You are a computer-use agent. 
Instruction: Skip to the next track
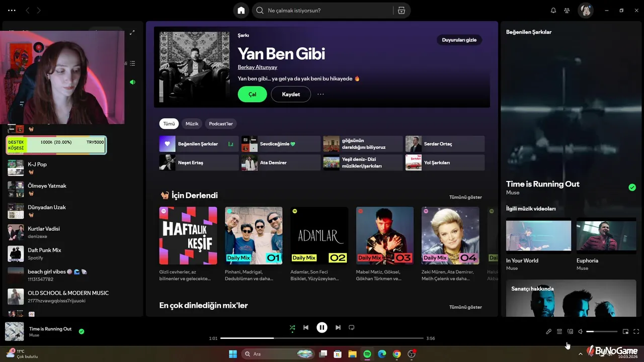(x=338, y=328)
